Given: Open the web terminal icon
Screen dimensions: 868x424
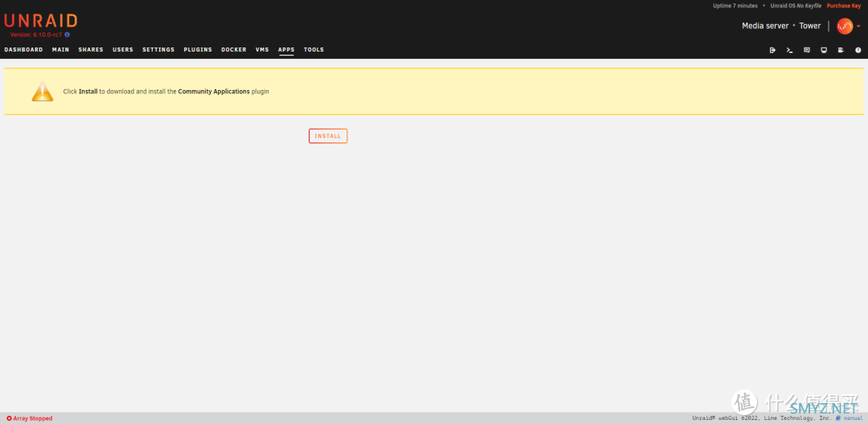Looking at the screenshot, I should tap(790, 50).
